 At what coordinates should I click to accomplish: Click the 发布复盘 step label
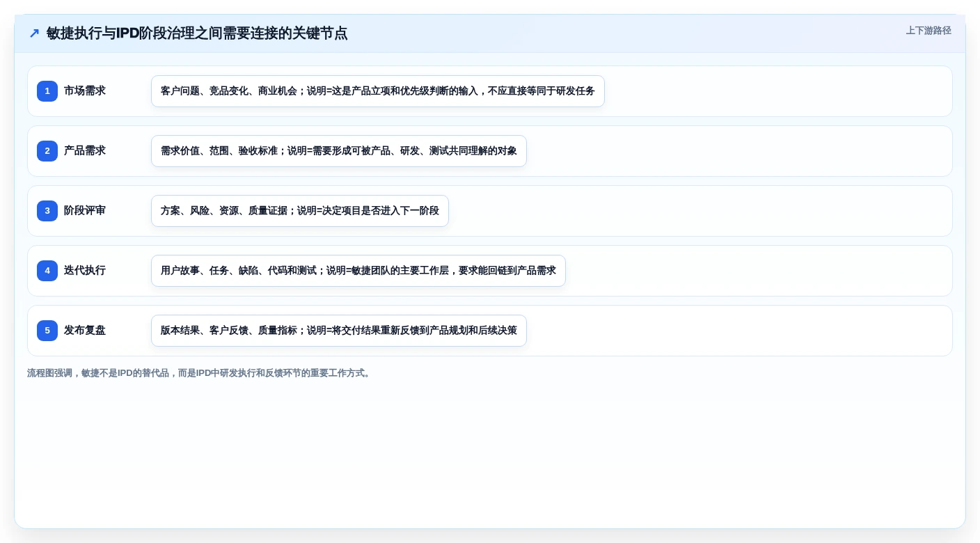[85, 330]
